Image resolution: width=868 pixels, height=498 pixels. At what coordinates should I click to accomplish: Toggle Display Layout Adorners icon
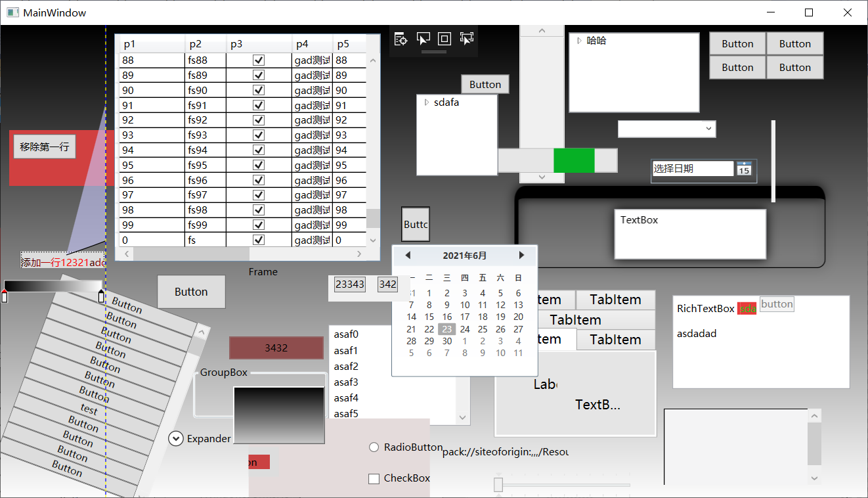tap(445, 39)
